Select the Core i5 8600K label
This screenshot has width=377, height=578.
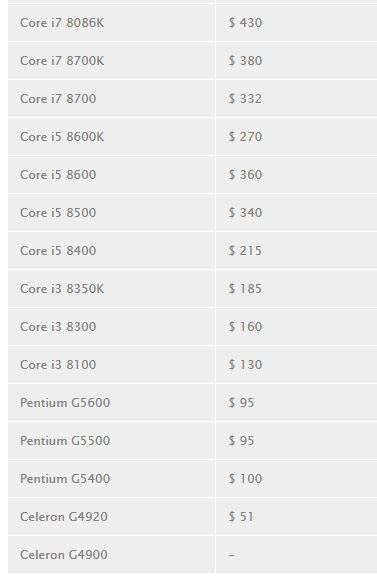pos(62,136)
